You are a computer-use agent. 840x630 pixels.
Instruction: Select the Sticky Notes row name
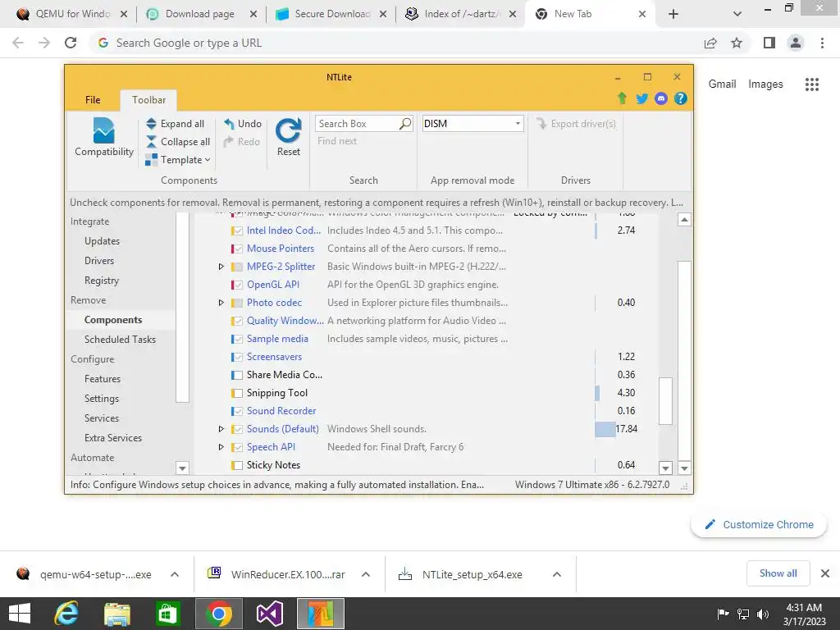click(273, 465)
